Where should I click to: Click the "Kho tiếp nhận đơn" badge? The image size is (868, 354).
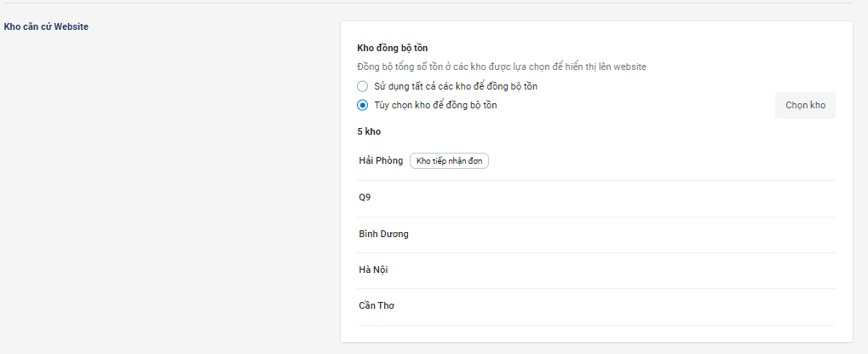tap(449, 160)
